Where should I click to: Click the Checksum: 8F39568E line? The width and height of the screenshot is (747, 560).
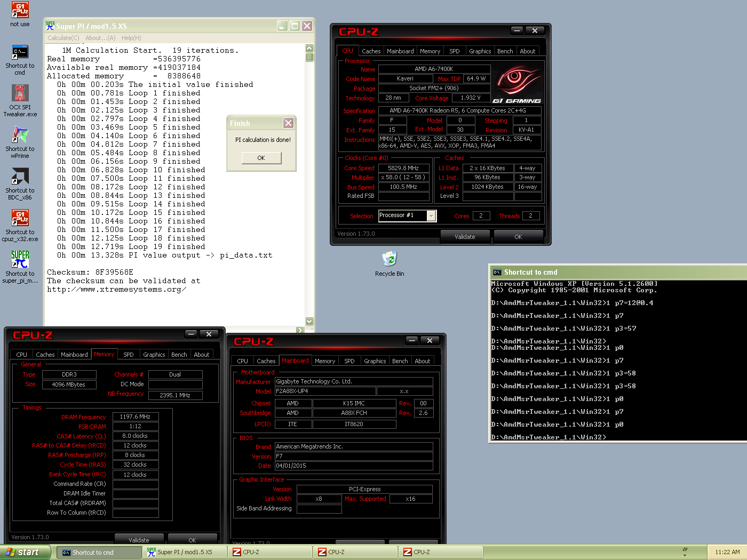[90, 272]
